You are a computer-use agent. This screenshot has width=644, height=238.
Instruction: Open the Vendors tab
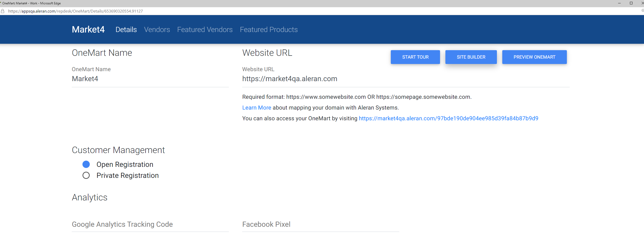[157, 29]
